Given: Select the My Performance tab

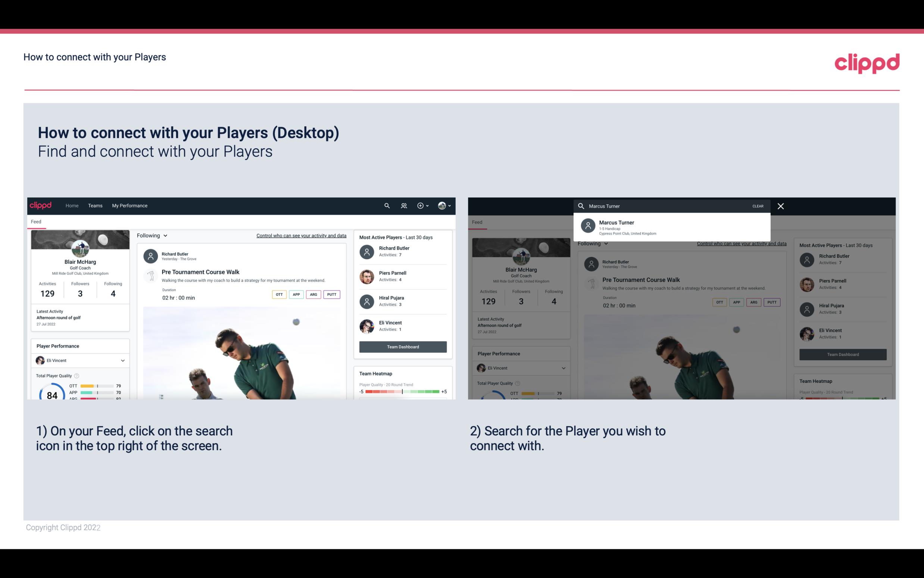Looking at the screenshot, I should click(130, 206).
